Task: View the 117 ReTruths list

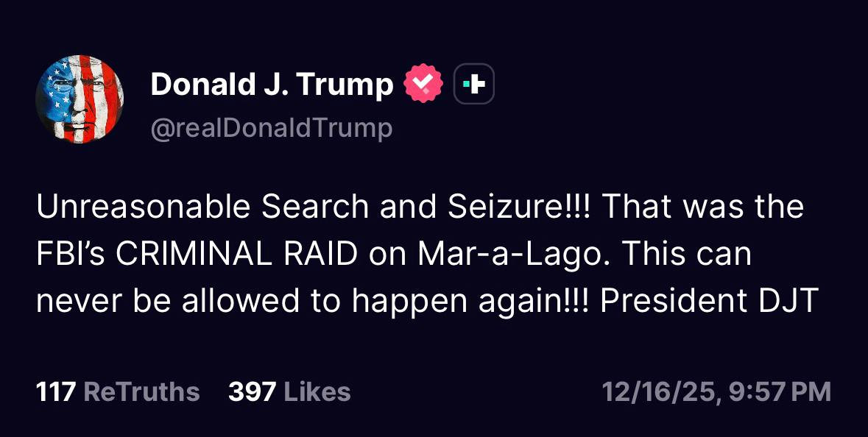Action: pyautogui.click(x=118, y=392)
